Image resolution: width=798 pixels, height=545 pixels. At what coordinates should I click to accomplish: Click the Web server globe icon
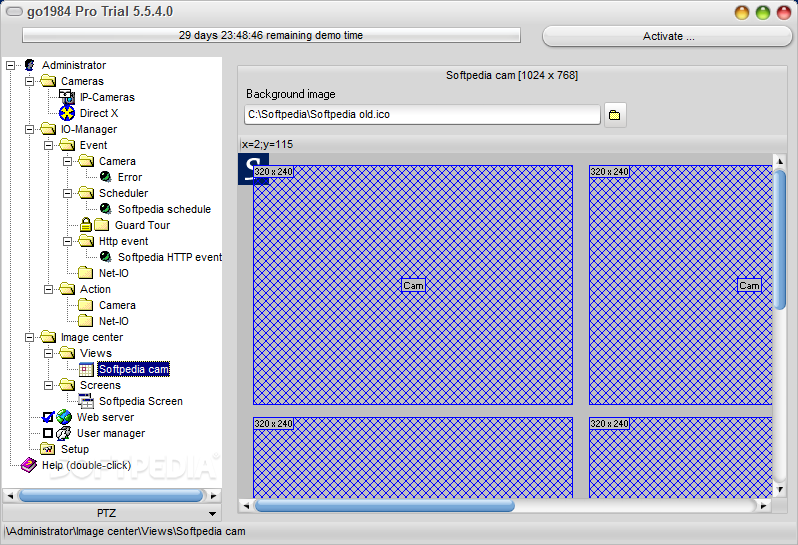click(64, 417)
